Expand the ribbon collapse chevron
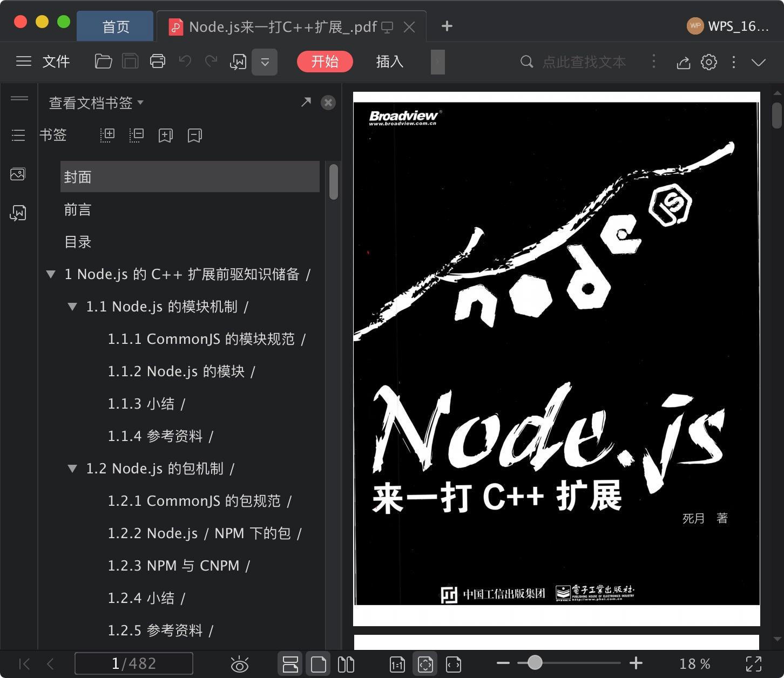The width and height of the screenshot is (784, 678). 759,62
